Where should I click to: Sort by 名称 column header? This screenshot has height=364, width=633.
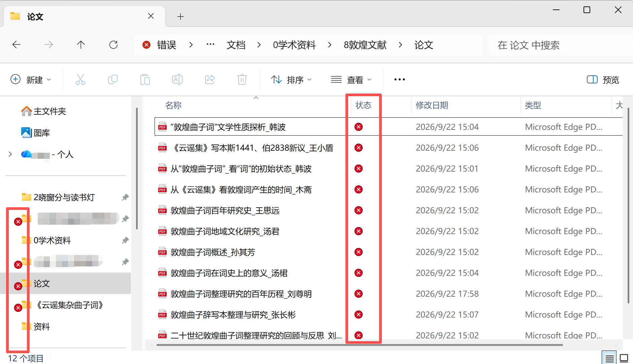coord(173,105)
